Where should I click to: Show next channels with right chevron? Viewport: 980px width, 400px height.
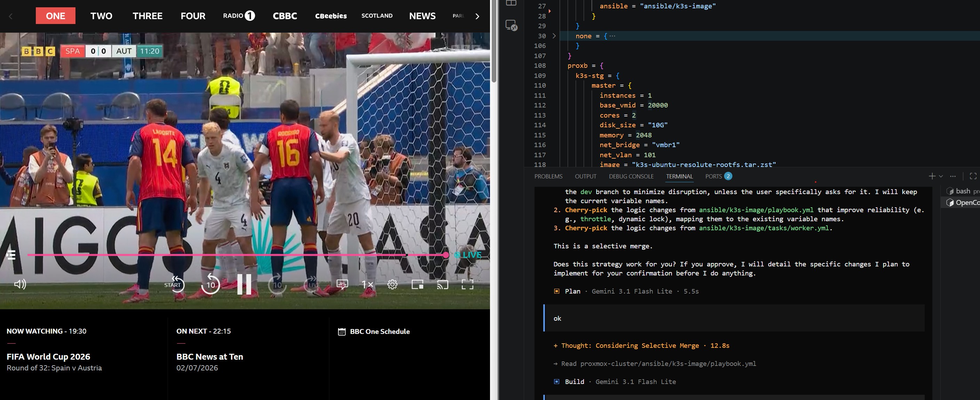(x=477, y=16)
